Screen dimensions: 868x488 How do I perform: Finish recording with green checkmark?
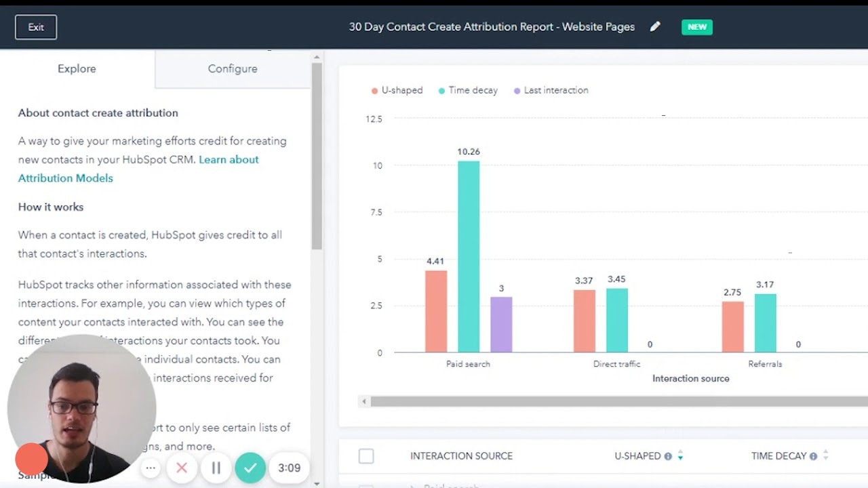(x=250, y=468)
